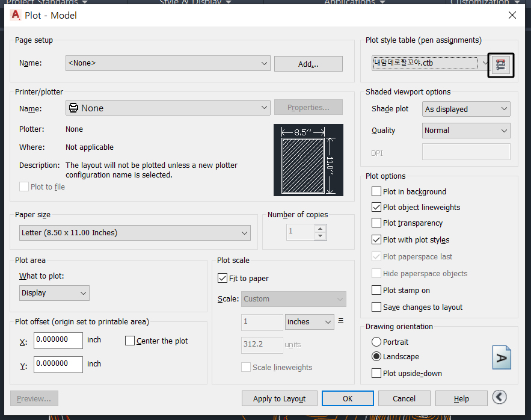Click the scale inches value field

pos(262,322)
